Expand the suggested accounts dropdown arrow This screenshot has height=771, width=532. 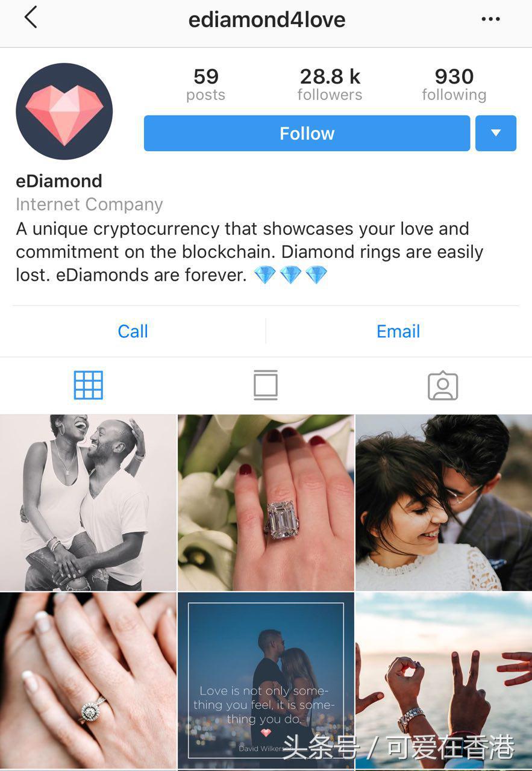pyautogui.click(x=496, y=133)
